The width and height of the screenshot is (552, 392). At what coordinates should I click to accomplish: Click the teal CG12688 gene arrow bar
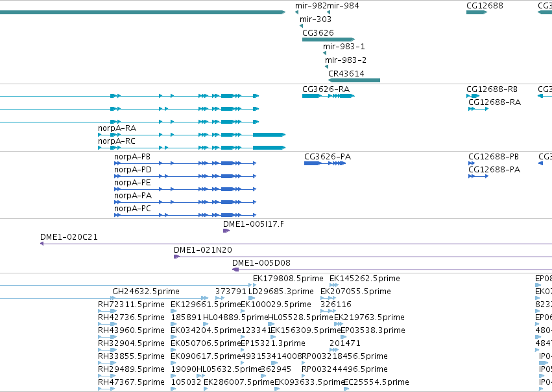(477, 12)
